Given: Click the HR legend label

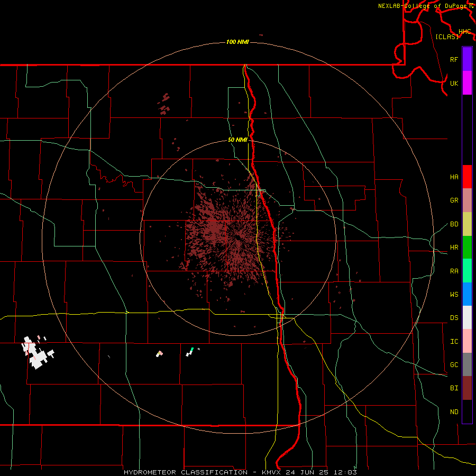Looking at the screenshot, I should click(454, 248).
